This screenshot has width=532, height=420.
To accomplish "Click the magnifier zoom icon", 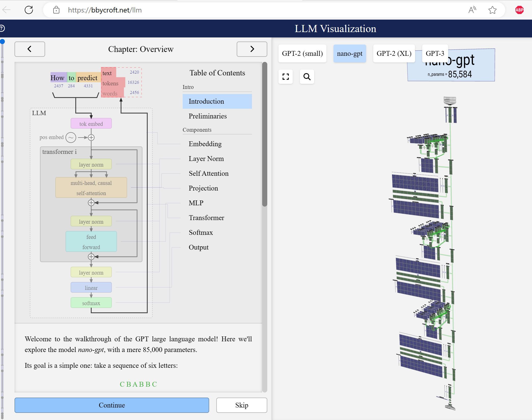I will (307, 77).
